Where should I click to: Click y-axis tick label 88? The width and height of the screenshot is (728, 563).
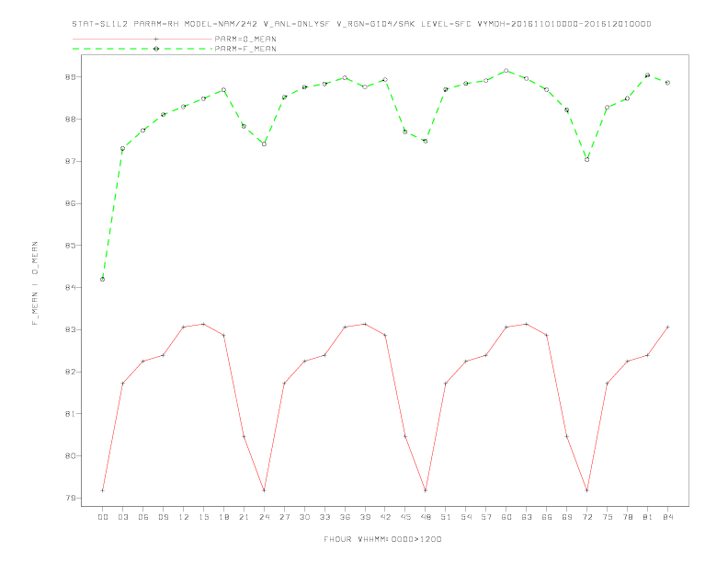pos(70,120)
